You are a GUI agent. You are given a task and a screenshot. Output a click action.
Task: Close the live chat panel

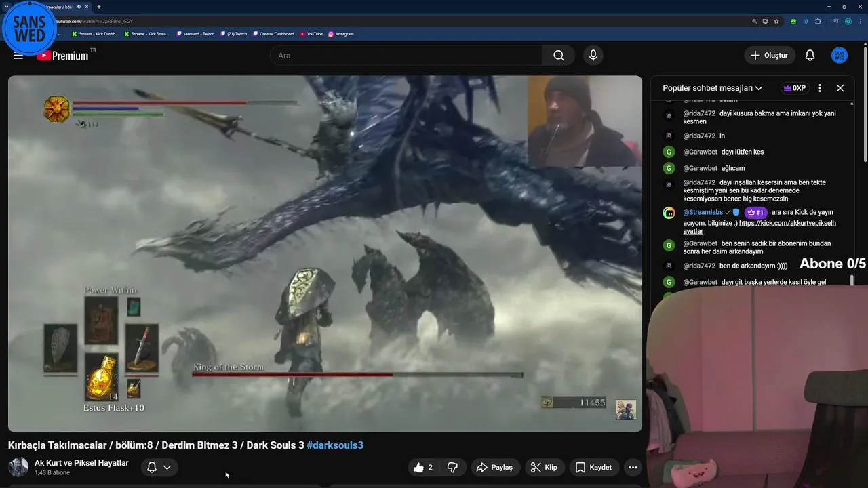point(840,88)
